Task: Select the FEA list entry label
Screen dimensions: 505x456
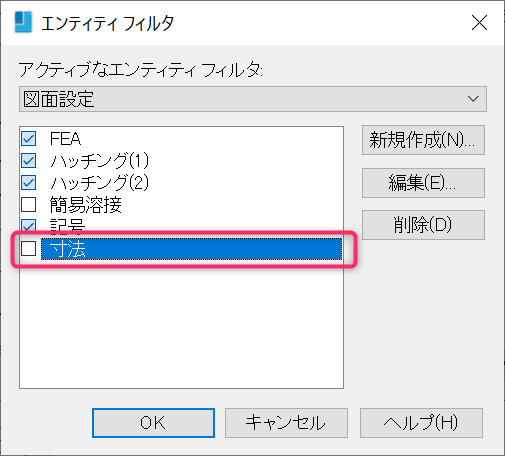Action: coord(65,139)
